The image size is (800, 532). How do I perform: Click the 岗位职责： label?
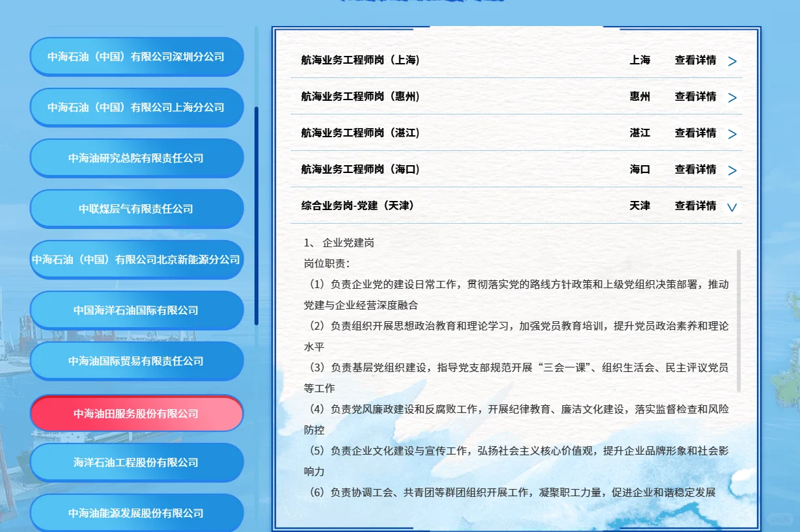pos(327,263)
